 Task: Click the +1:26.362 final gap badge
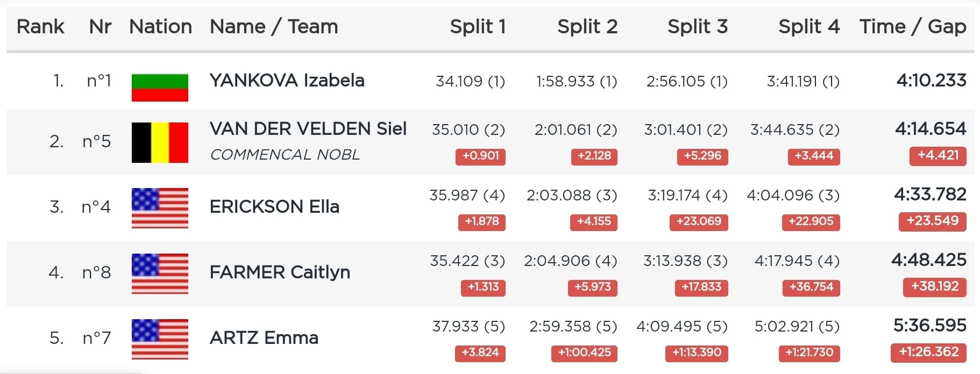(928, 352)
